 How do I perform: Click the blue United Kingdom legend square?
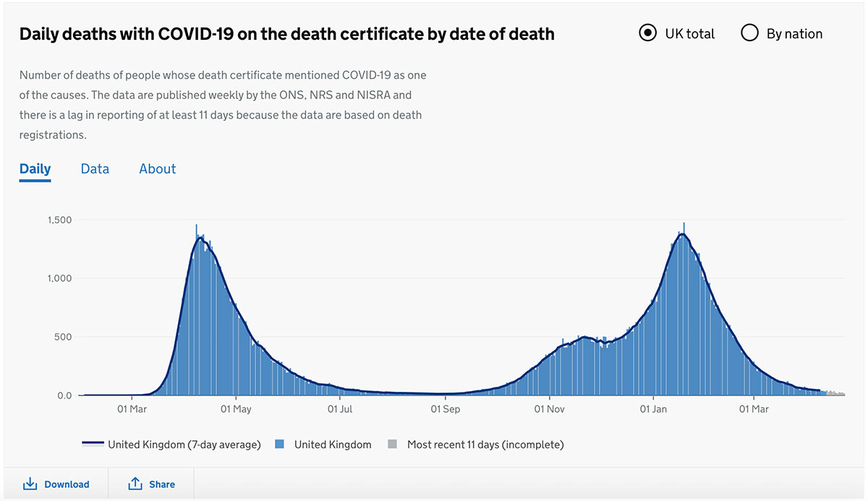(x=281, y=445)
